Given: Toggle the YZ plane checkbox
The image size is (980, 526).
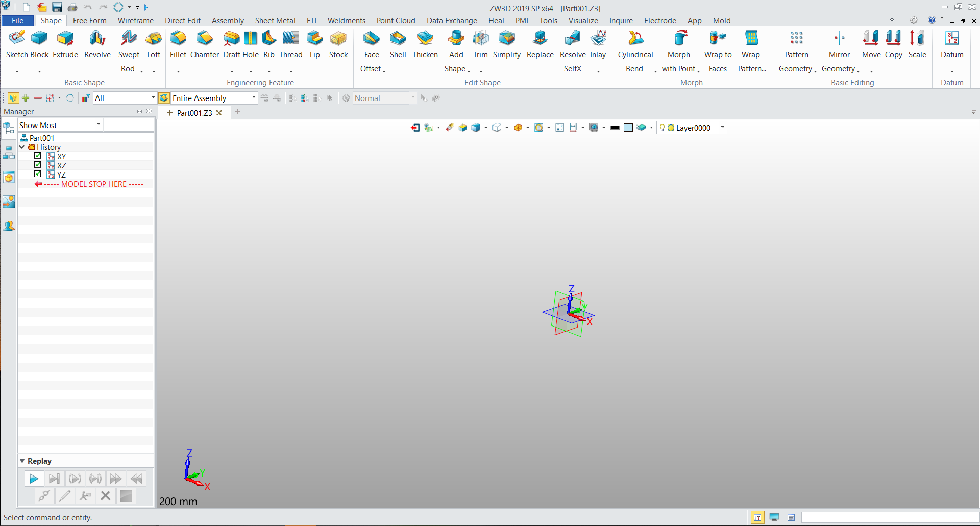Looking at the screenshot, I should point(37,173).
